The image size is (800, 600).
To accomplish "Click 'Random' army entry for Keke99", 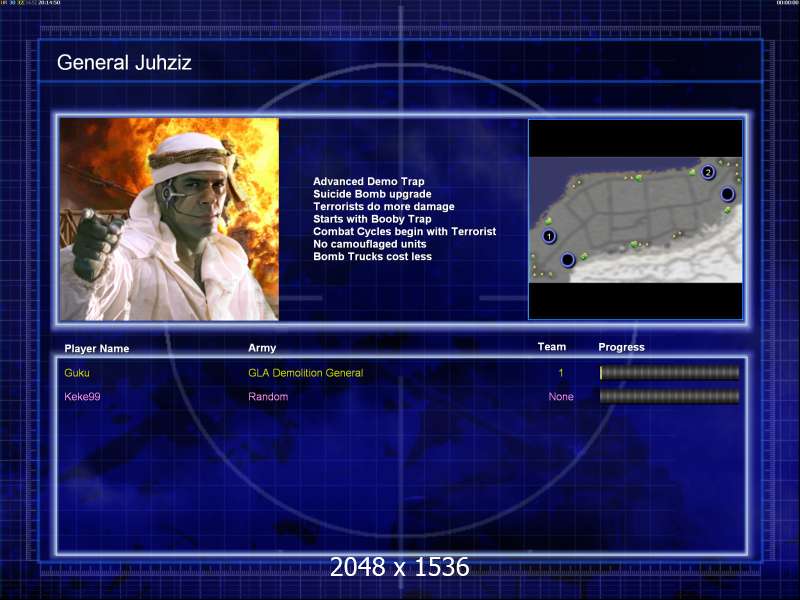I will pos(268,396).
